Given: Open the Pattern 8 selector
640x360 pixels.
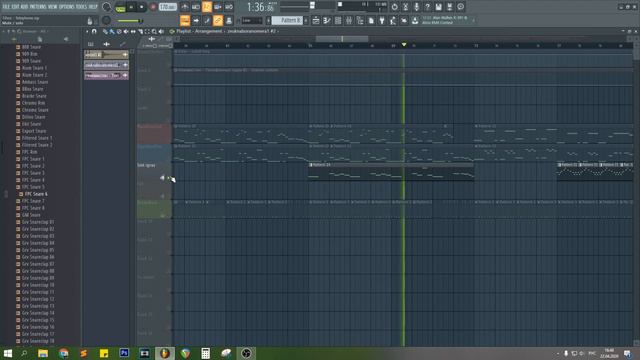Looking at the screenshot, I should [x=288, y=20].
